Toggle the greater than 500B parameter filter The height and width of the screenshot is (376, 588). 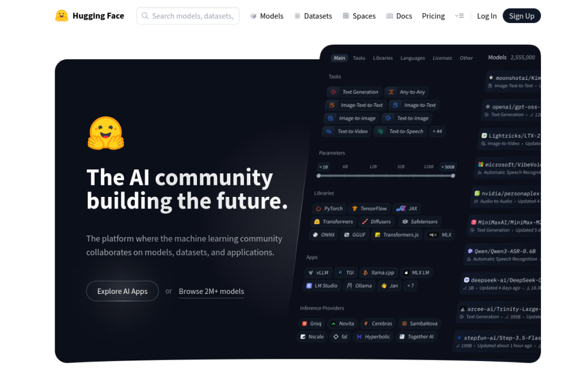(x=448, y=167)
